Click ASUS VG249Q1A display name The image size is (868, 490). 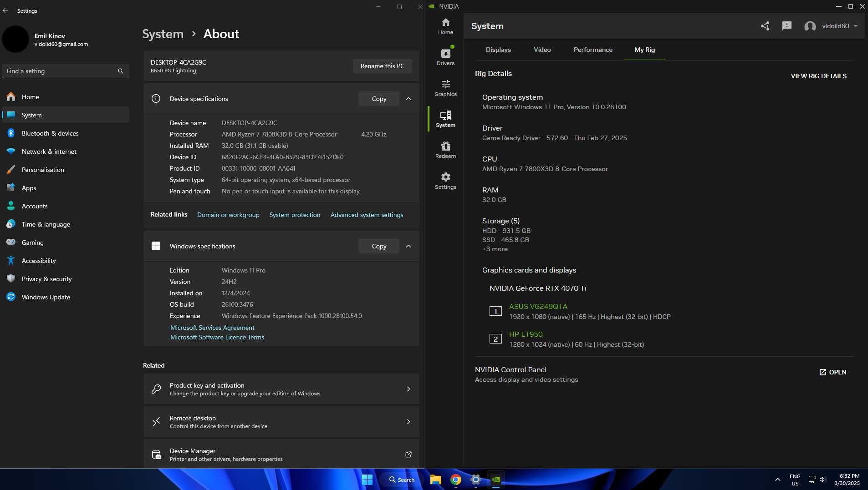click(538, 306)
